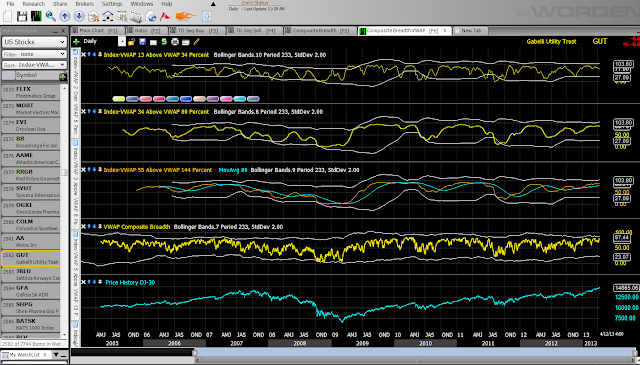640x365 pixels.
Task: Click the light green color swatch pill
Action: [118, 99]
